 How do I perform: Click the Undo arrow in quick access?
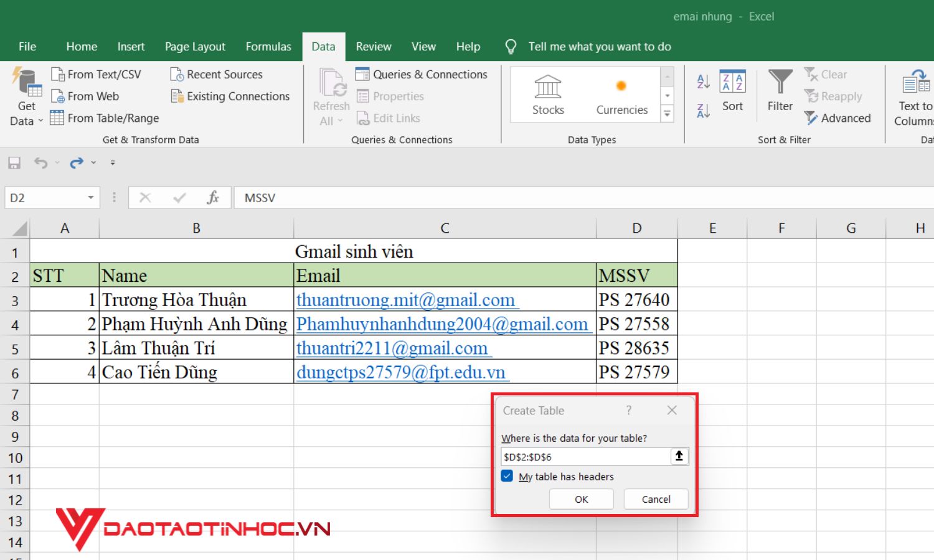40,163
